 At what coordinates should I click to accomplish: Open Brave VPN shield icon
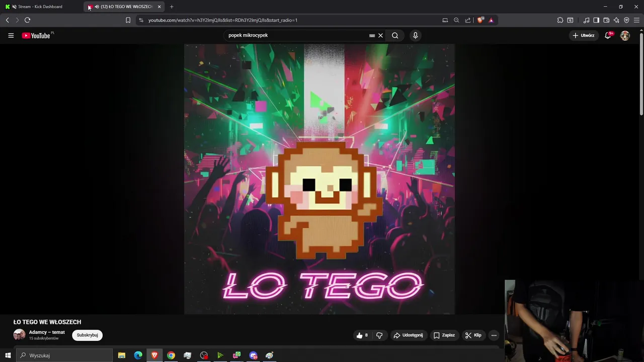click(626, 20)
